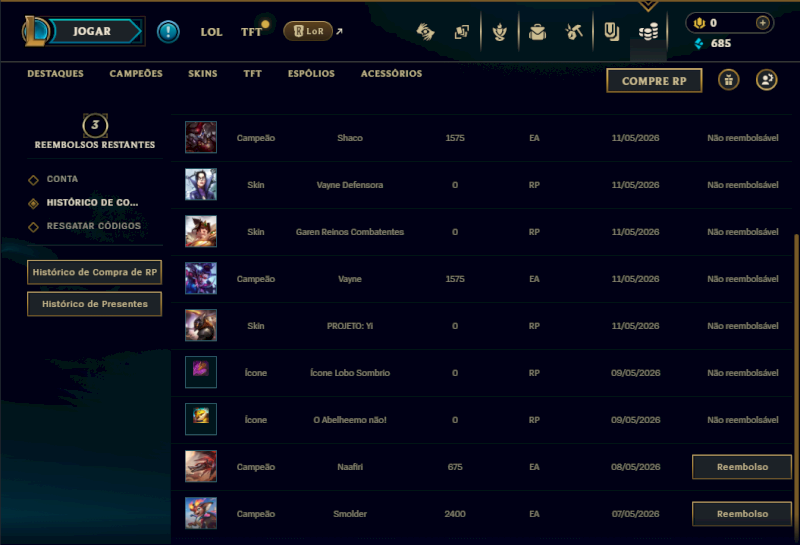This screenshot has width=800, height=545.
Task: Click the text "Garen Reinos Combatentes"
Action: click(x=350, y=232)
